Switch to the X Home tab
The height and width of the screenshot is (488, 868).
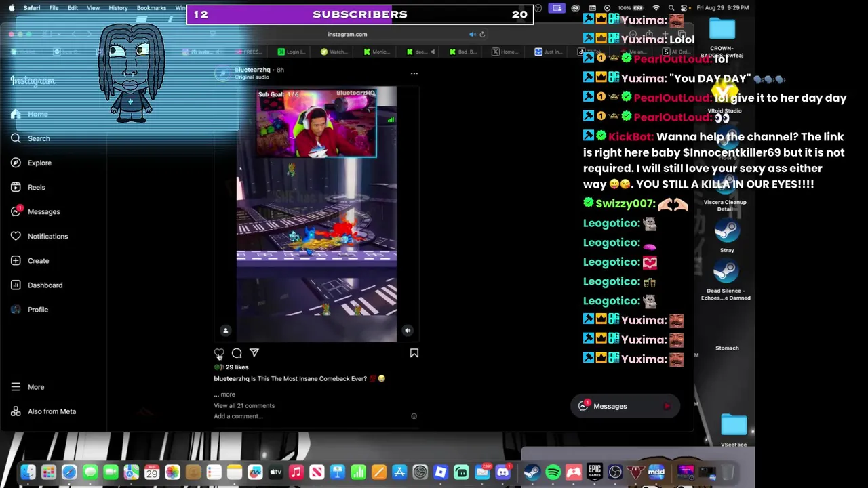click(505, 52)
